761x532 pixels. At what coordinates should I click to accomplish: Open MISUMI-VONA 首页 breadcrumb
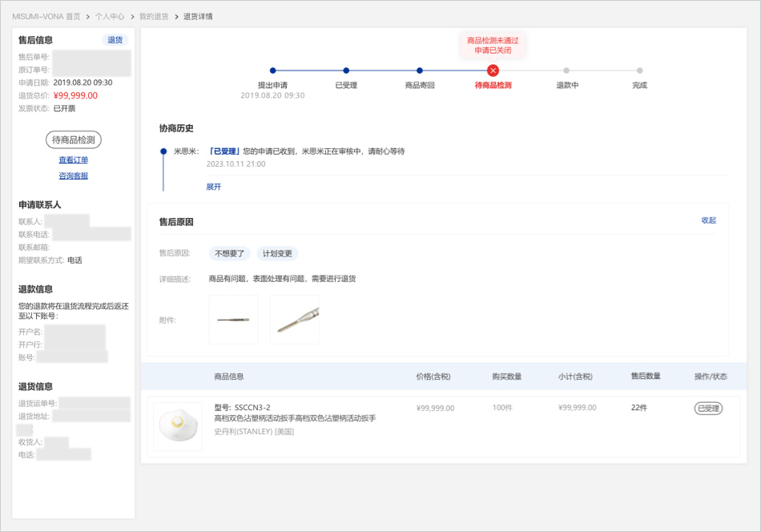click(x=46, y=16)
